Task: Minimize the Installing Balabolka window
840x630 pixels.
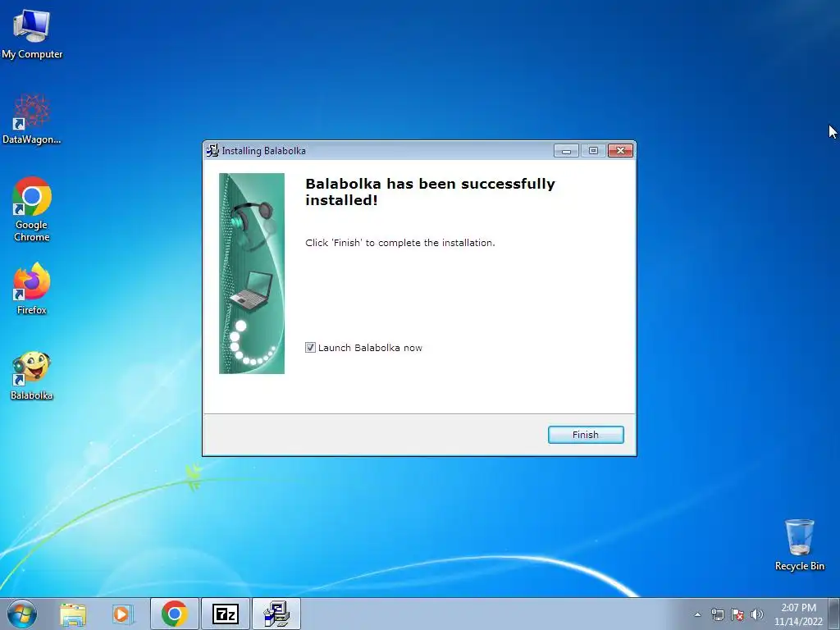Action: pyautogui.click(x=566, y=151)
